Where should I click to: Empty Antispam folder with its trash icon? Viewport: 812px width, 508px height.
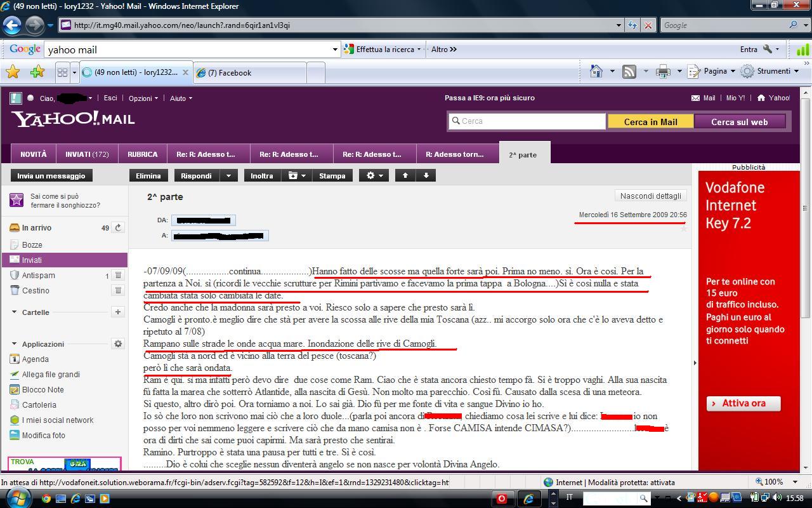118,275
